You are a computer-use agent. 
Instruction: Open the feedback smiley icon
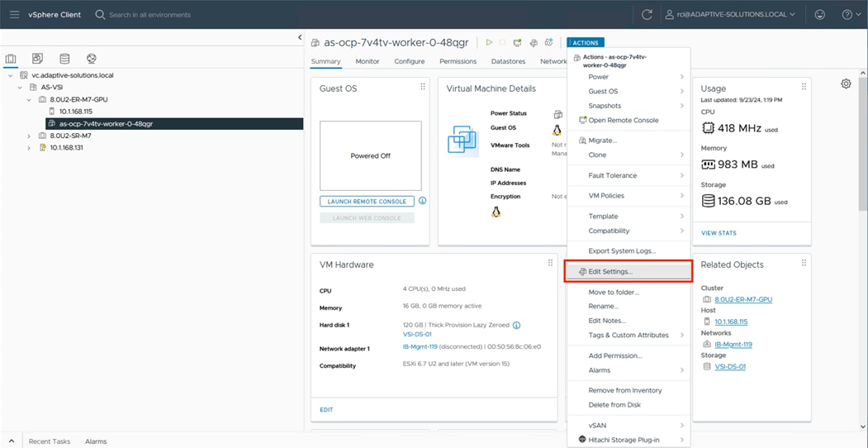point(820,15)
